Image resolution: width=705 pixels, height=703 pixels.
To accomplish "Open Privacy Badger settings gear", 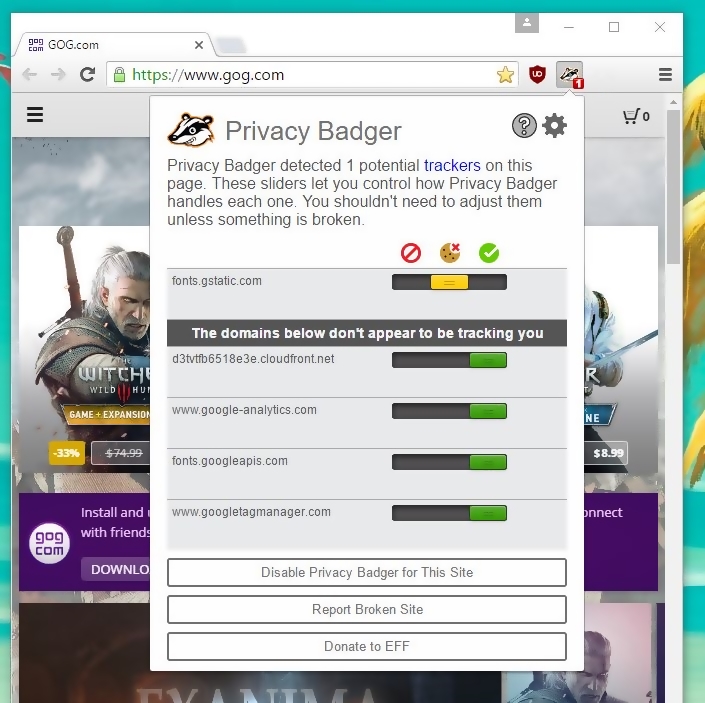I will (x=554, y=125).
